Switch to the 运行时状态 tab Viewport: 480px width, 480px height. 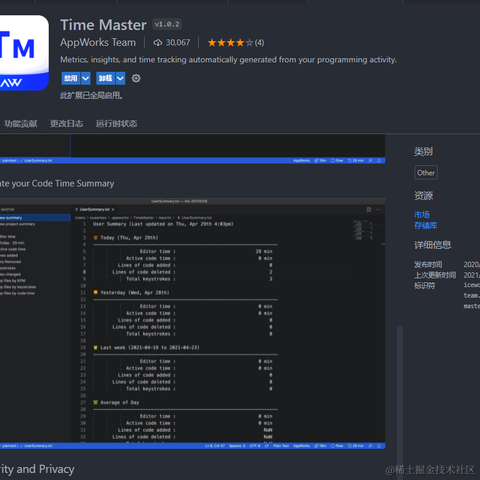click(116, 124)
